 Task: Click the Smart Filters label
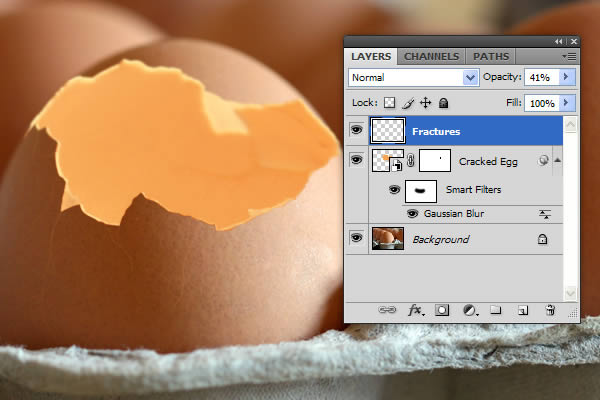(x=473, y=189)
